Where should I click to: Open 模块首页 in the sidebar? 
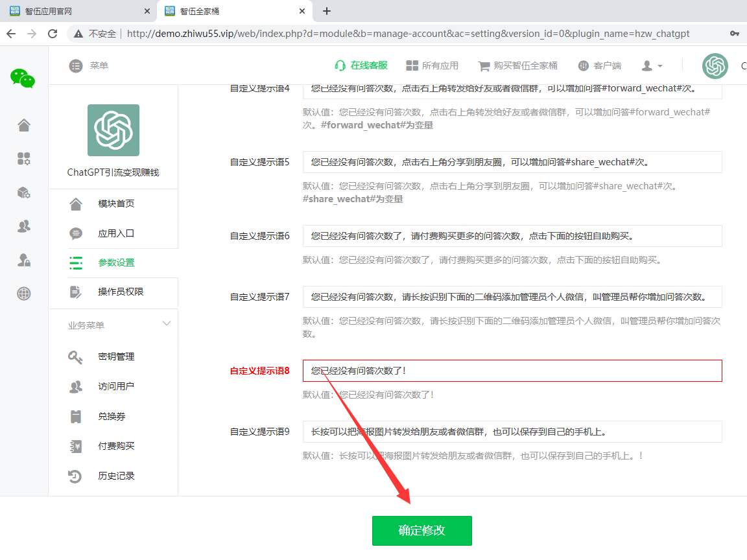pos(116,204)
